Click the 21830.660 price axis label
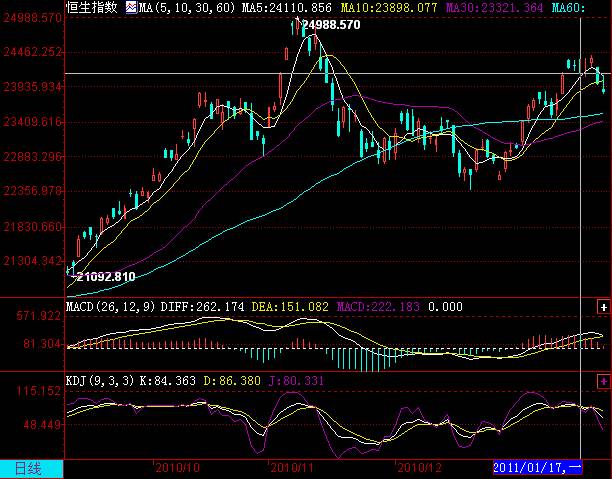The width and height of the screenshot is (612, 479). tap(32, 226)
